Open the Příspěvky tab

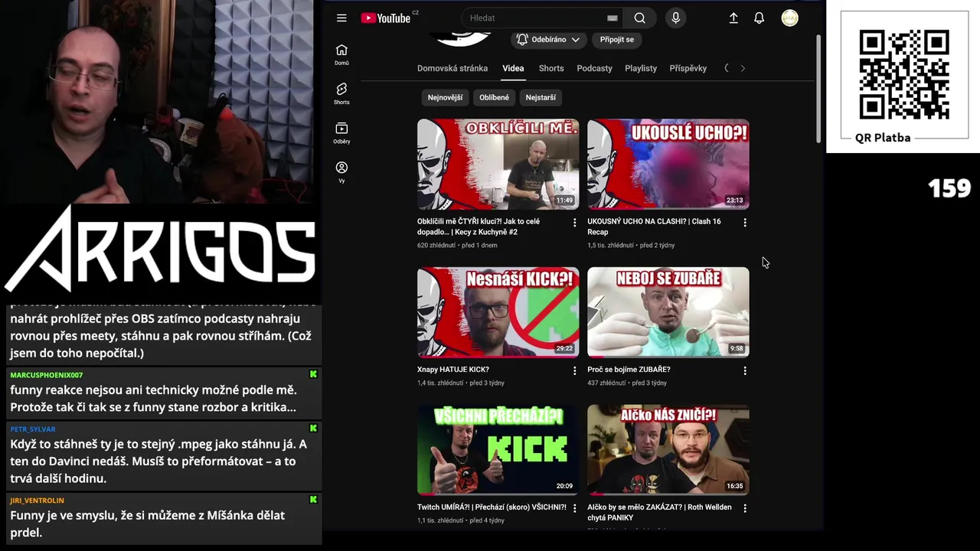click(x=688, y=68)
